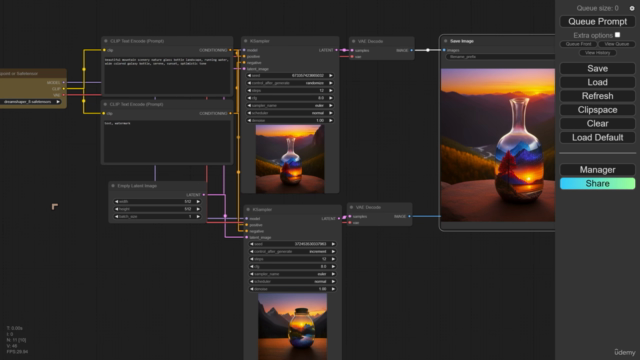Increase steps arrow in the randomize KSampler

click(x=331, y=91)
